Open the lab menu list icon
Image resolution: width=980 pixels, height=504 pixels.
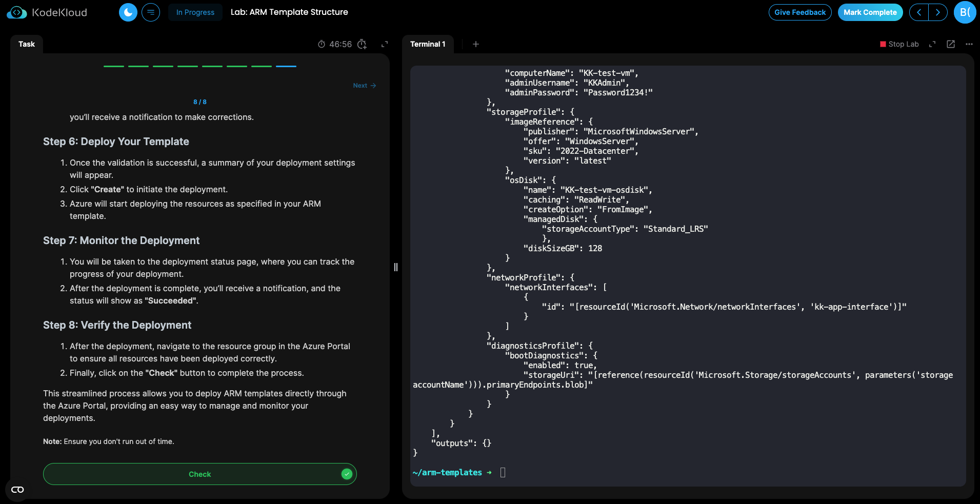[151, 12]
